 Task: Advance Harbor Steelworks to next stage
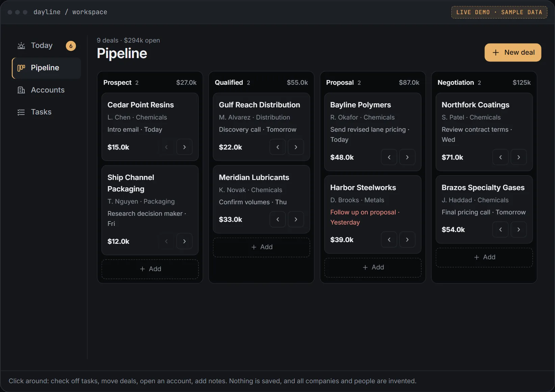click(x=407, y=239)
